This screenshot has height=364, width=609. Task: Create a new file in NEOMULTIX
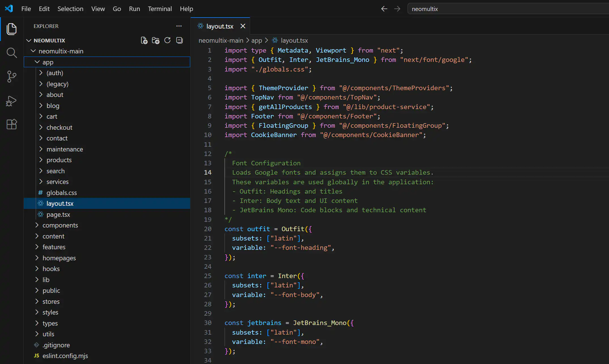(x=144, y=40)
